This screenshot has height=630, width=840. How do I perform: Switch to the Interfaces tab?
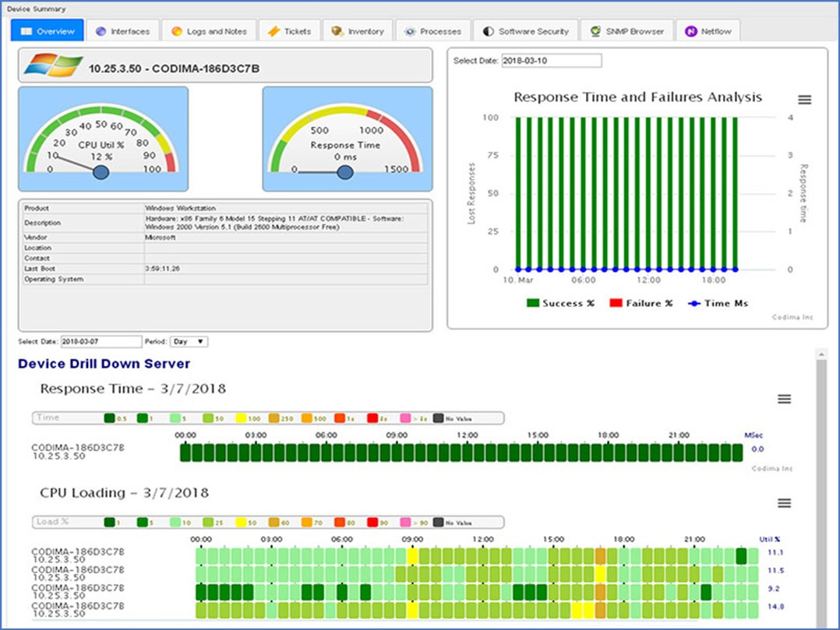pyautogui.click(x=122, y=31)
